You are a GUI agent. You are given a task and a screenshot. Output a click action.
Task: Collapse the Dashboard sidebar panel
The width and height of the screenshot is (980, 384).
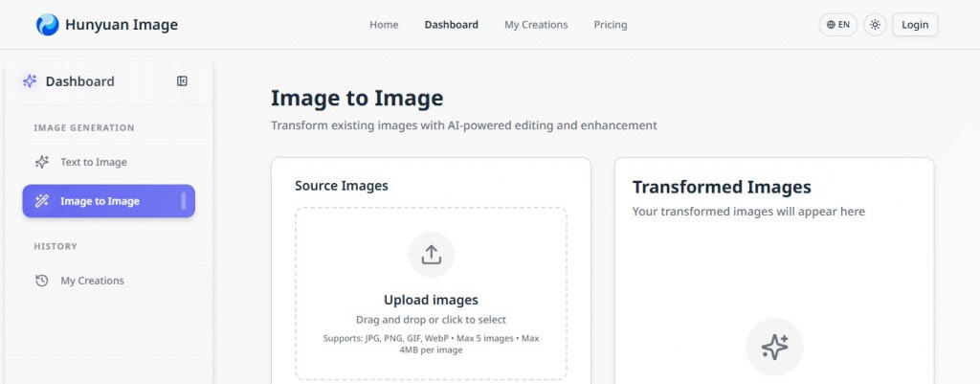point(182,81)
